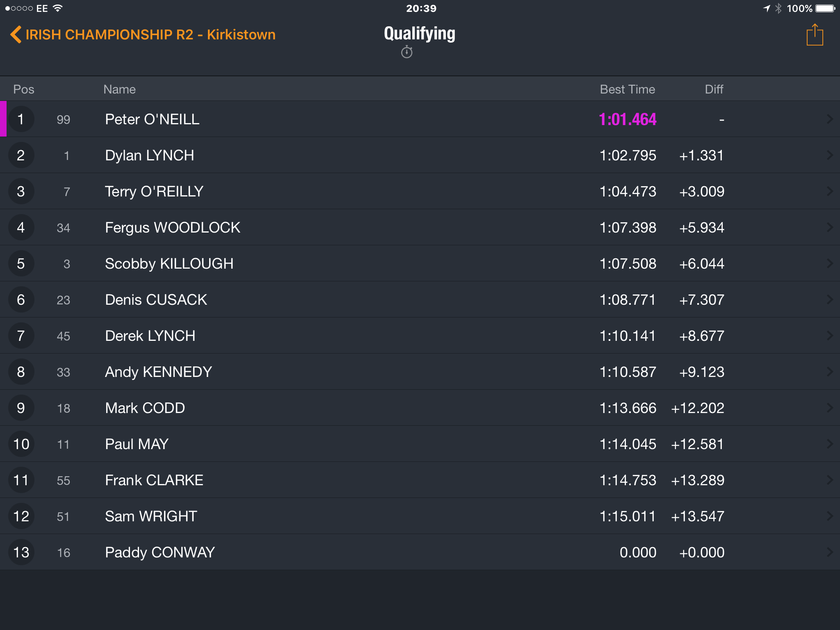Screen dimensions: 840x630
Task: Tap the battery icon in status bar
Action: coord(825,8)
